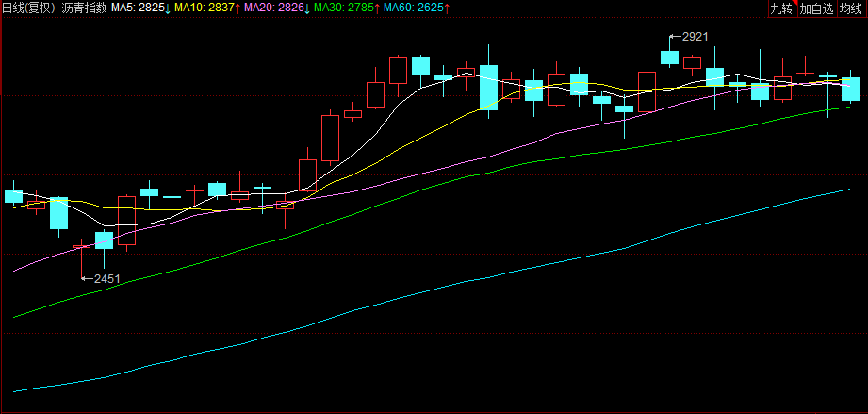Toggle the 均线 button
The image size is (868, 414).
(851, 8)
